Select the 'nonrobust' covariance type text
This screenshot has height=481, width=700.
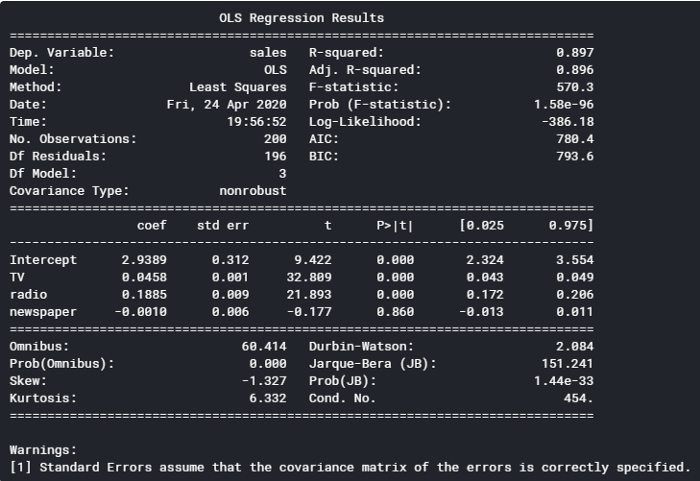tap(252, 190)
